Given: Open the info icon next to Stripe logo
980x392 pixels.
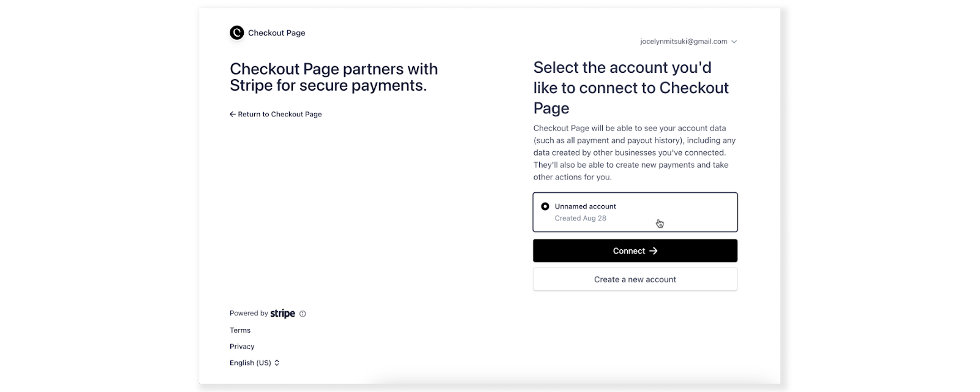Looking at the screenshot, I should click(303, 314).
